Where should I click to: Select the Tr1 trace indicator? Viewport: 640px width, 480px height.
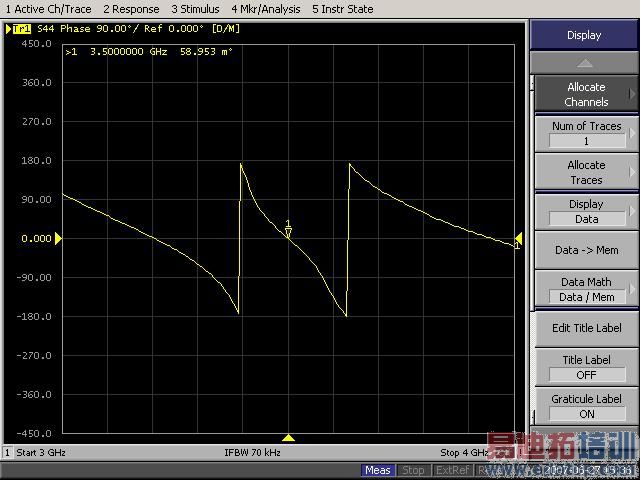click(x=22, y=29)
